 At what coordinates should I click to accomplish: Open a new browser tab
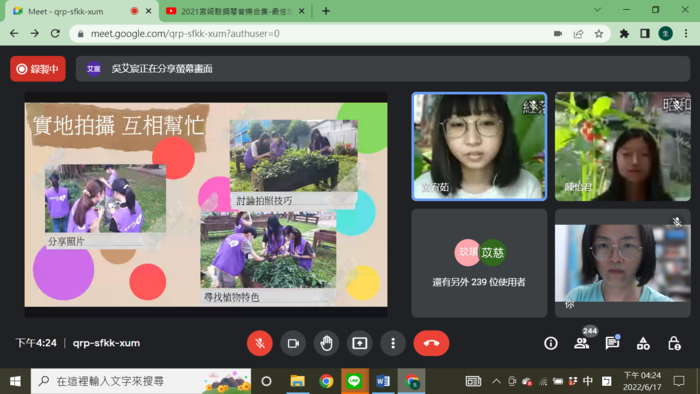tap(326, 11)
